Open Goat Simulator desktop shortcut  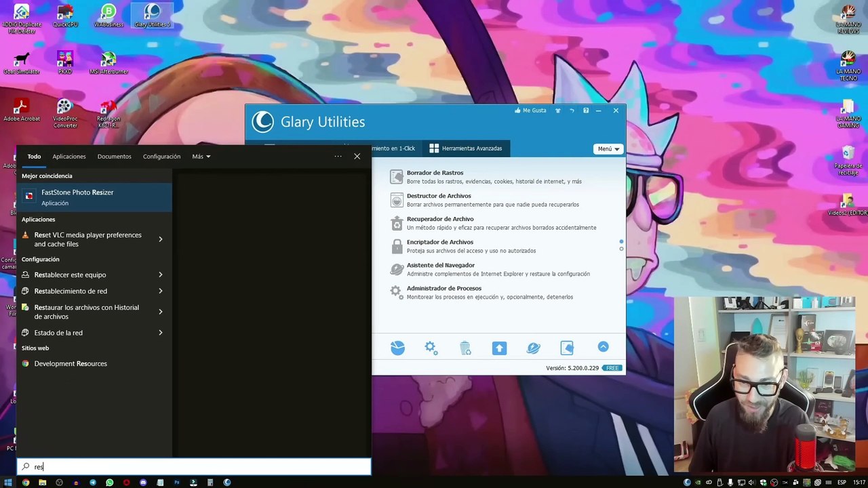click(x=22, y=63)
